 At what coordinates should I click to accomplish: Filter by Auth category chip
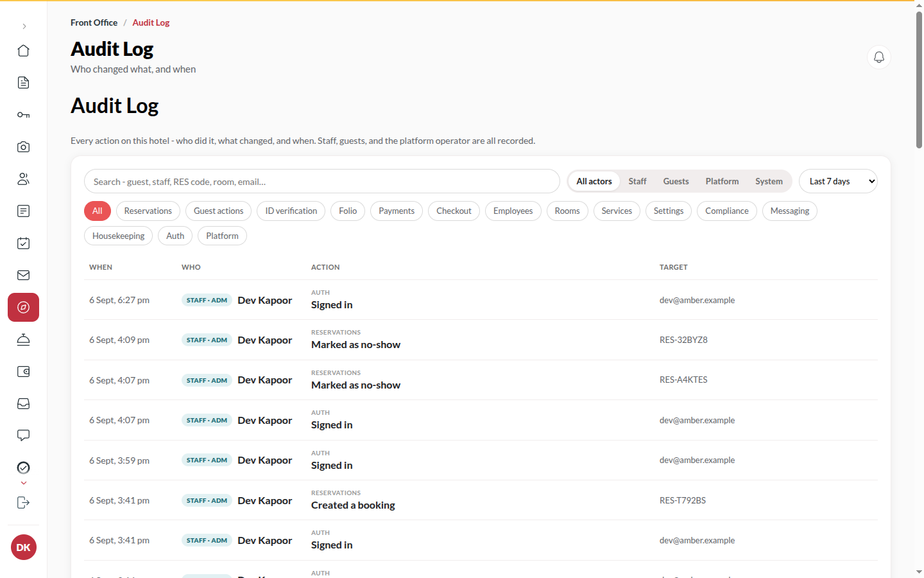coord(175,236)
